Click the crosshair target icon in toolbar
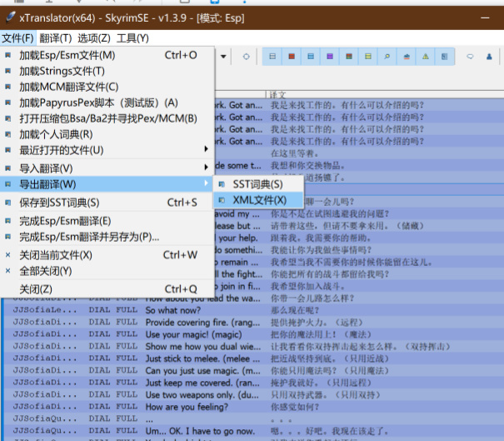This screenshot has width=504, height=441. tap(246, 57)
